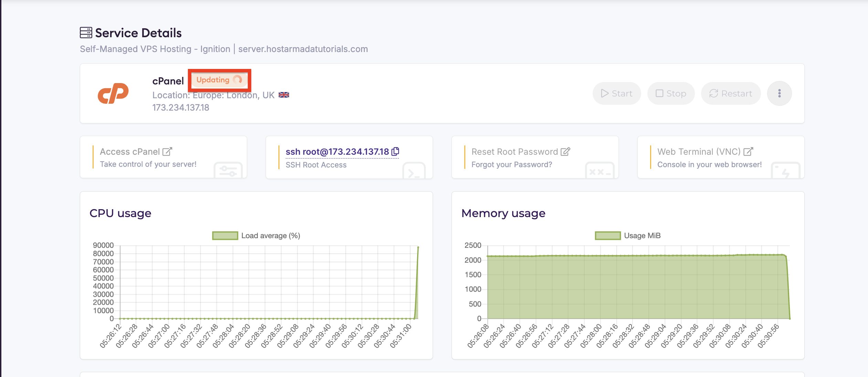Image resolution: width=868 pixels, height=377 pixels.
Task: Click the 'Location: Europe: London, UK' text
Action: tap(213, 95)
